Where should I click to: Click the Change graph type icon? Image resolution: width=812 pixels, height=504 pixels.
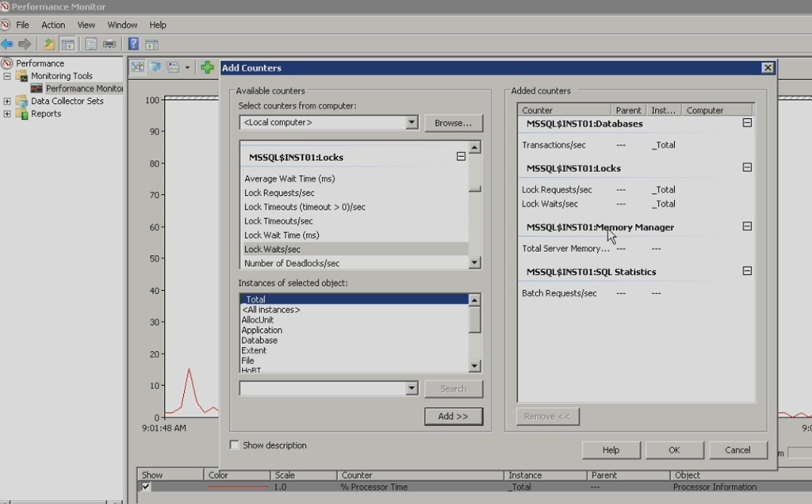coord(173,67)
